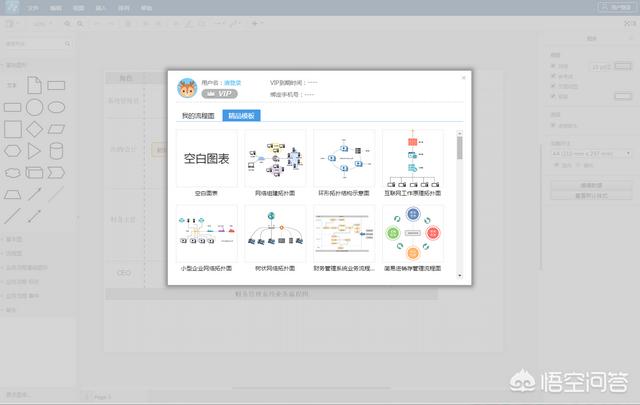The width and height of the screenshot is (640, 405).
Task: Choose the trapezoid shape
Action: 13,194
